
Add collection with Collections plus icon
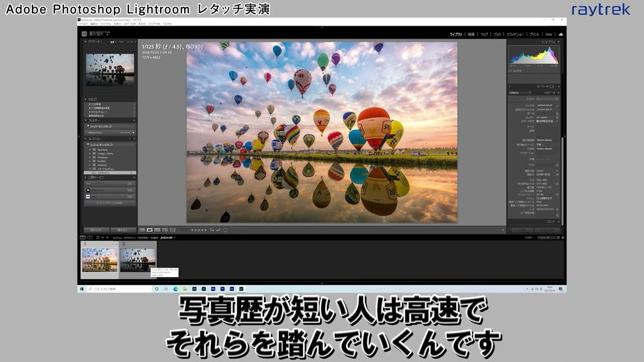134,139
